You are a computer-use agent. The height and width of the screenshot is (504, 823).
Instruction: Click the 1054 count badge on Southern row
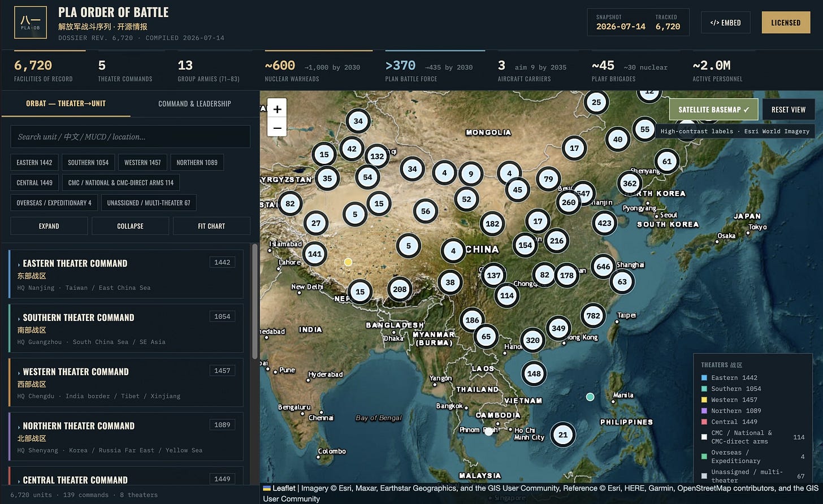pos(222,316)
